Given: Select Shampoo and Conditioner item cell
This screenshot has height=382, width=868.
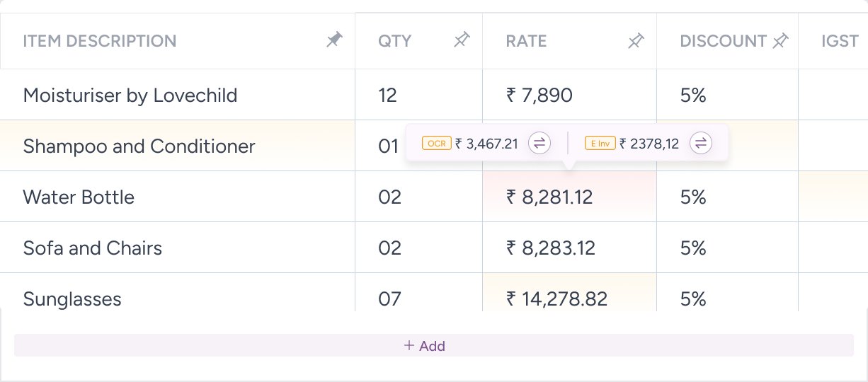Looking at the screenshot, I should click(139, 146).
